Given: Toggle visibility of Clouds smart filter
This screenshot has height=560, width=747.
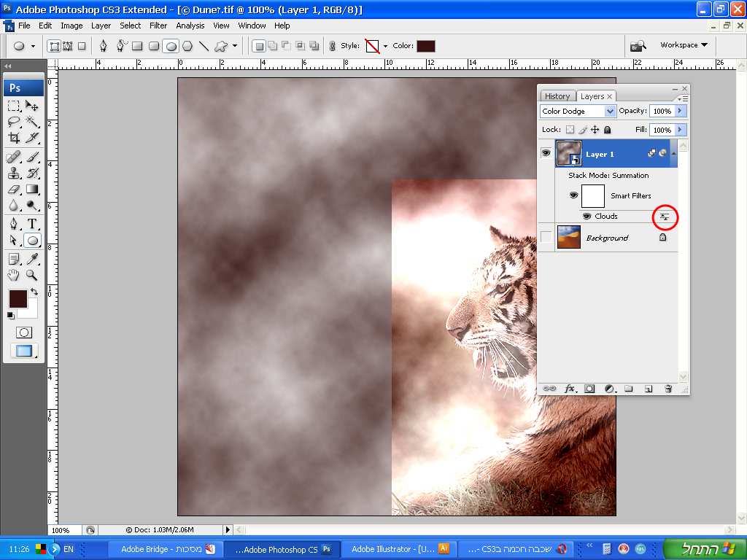Looking at the screenshot, I should pyautogui.click(x=587, y=217).
